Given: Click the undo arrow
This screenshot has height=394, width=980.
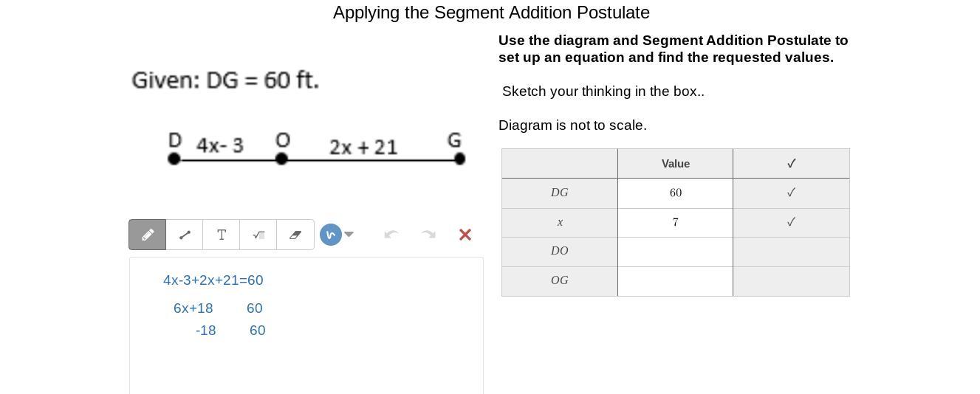Looking at the screenshot, I should point(391,235).
